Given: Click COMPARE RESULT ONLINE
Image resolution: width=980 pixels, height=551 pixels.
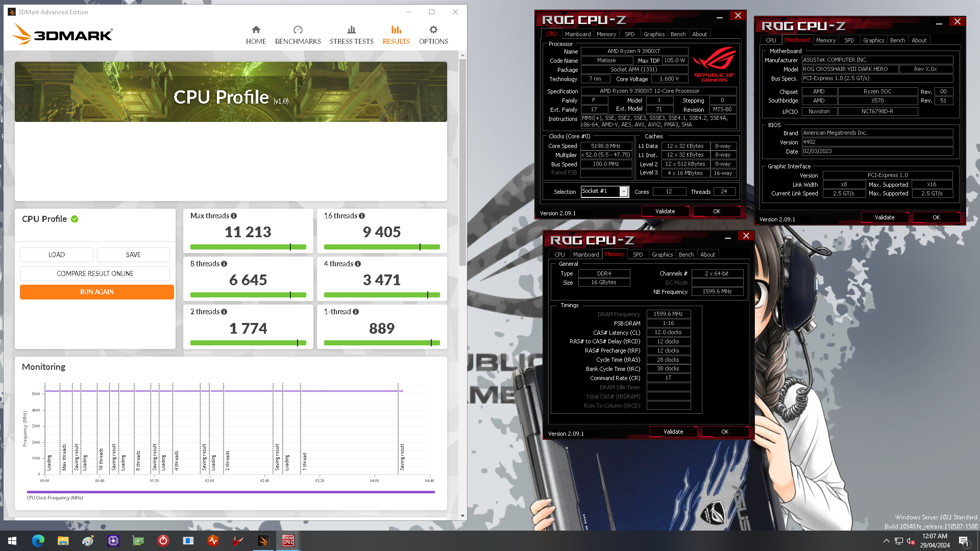Looking at the screenshot, I should [x=95, y=273].
